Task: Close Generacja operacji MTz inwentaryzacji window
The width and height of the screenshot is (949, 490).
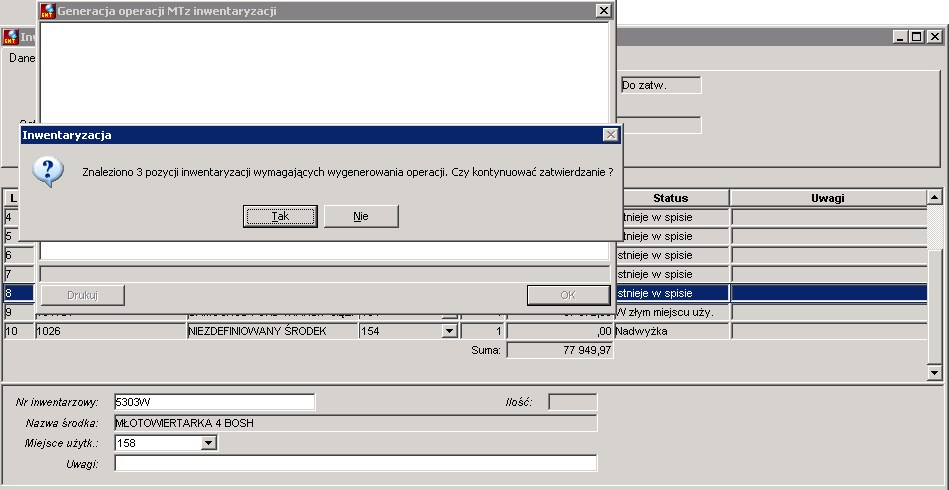Action: 603,10
